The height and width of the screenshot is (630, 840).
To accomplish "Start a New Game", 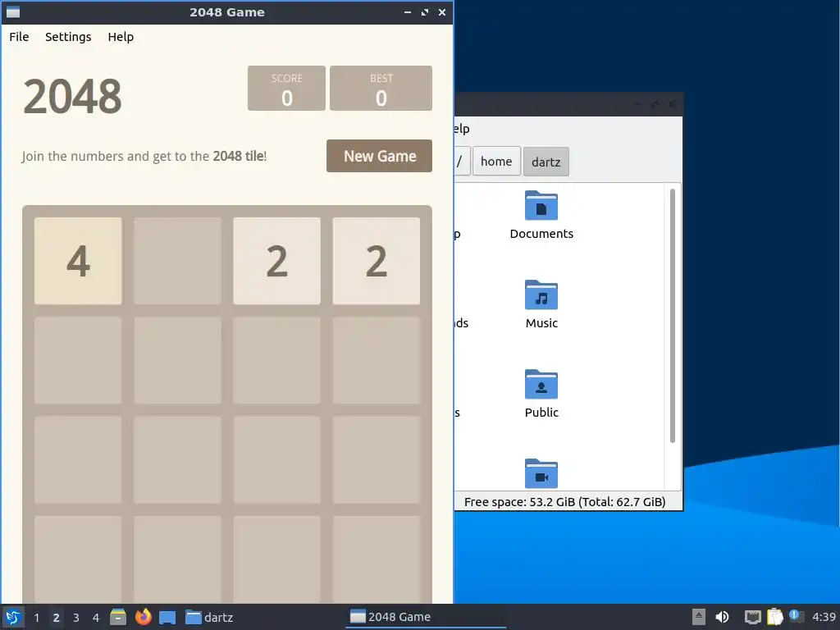I will coord(379,156).
